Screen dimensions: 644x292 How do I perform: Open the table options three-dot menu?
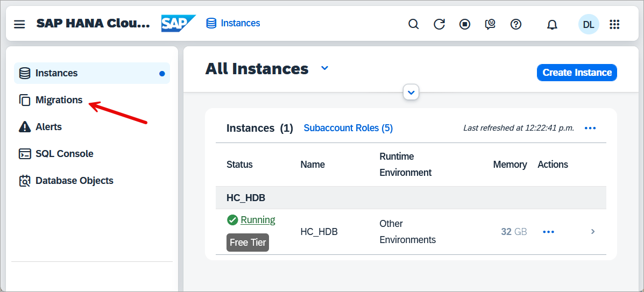[590, 128]
